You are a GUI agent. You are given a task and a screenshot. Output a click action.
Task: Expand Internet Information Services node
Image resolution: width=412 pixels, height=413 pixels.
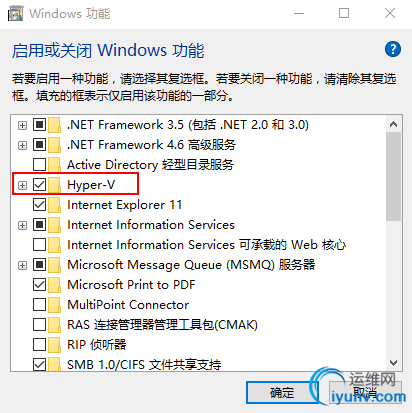point(22,225)
